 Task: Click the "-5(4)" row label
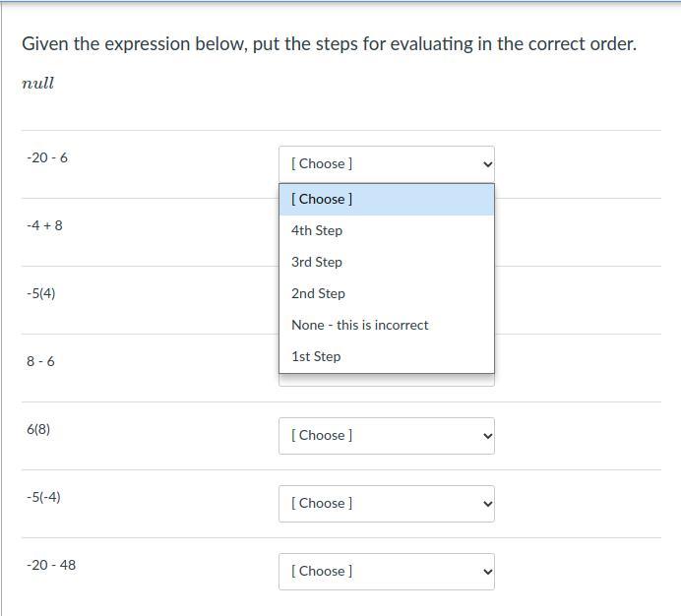[x=40, y=293]
